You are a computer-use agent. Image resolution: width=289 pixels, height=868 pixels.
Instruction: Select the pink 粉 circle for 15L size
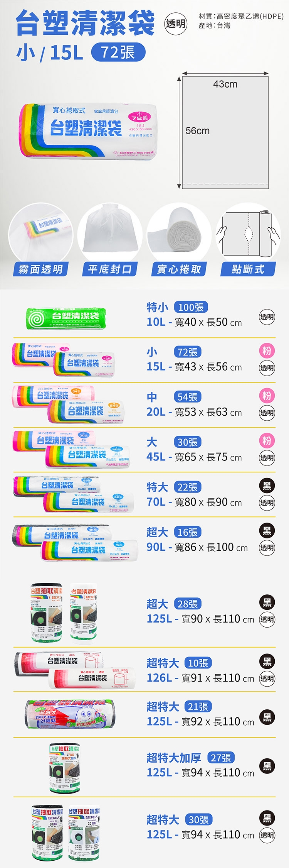[267, 350]
